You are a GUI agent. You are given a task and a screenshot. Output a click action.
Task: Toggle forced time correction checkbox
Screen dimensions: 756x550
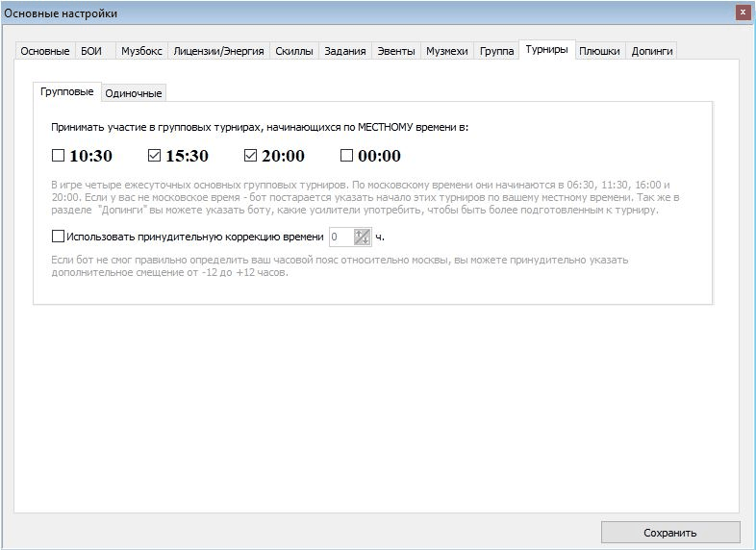(x=58, y=237)
